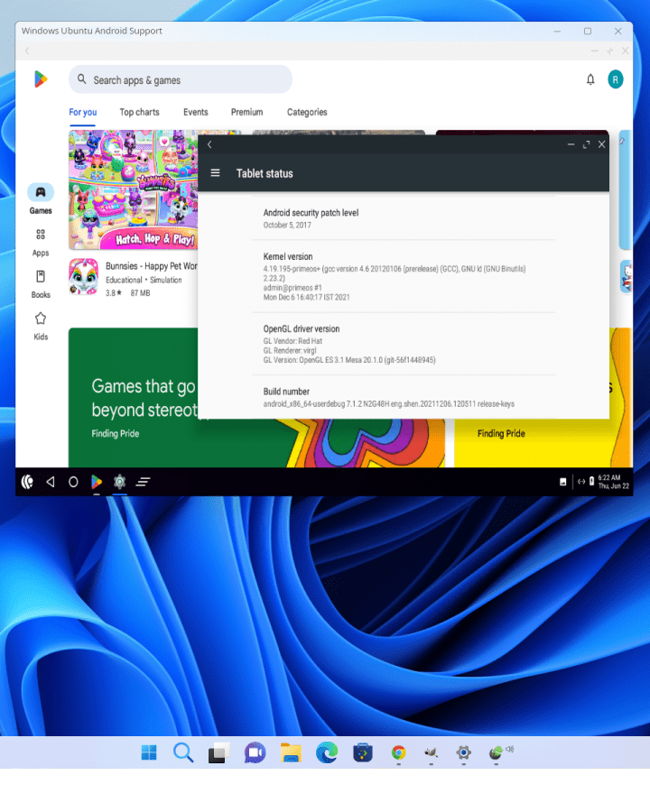Click the Search apps & games field
Screen dimensions: 650x812
181,80
